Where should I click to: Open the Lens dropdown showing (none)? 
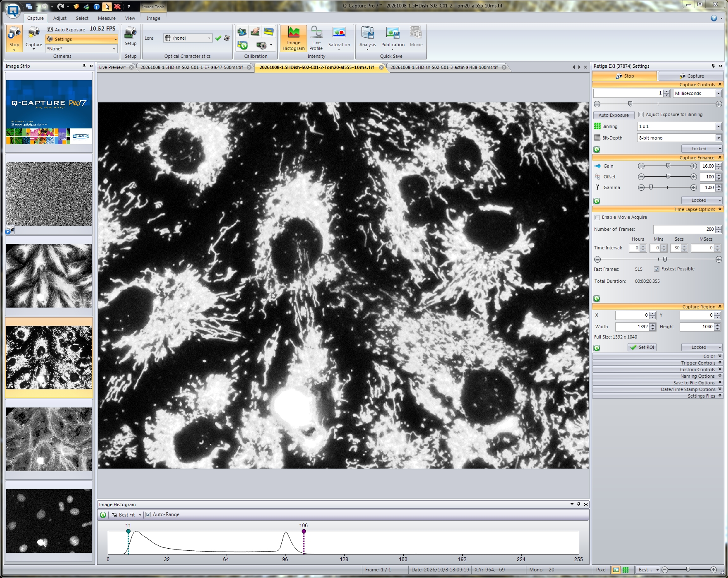click(x=188, y=38)
